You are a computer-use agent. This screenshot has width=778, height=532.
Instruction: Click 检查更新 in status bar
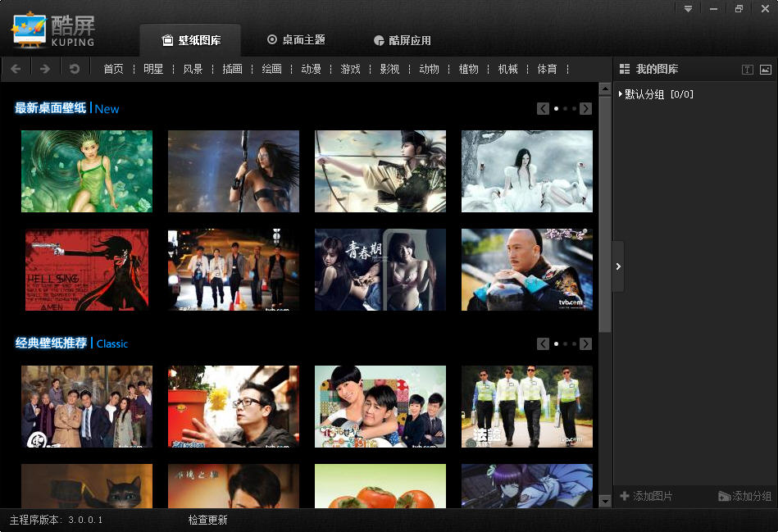[207, 520]
